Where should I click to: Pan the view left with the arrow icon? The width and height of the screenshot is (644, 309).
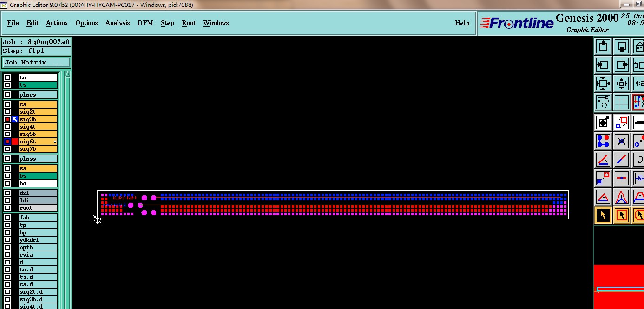tap(603, 64)
